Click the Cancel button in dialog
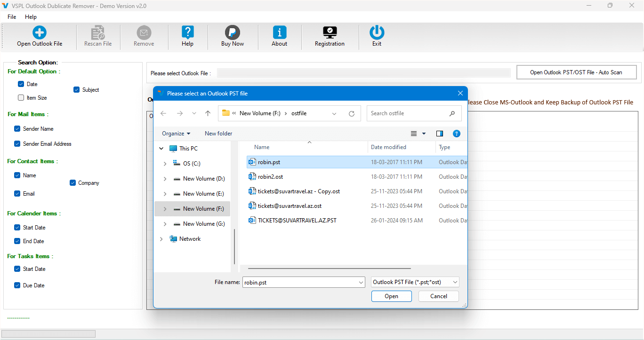This screenshot has width=644, height=340. pos(439,296)
